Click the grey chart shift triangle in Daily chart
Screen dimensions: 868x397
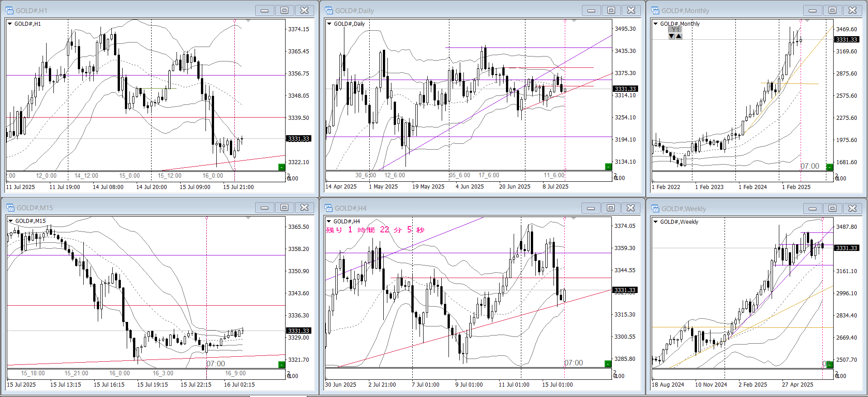pyautogui.click(x=574, y=21)
